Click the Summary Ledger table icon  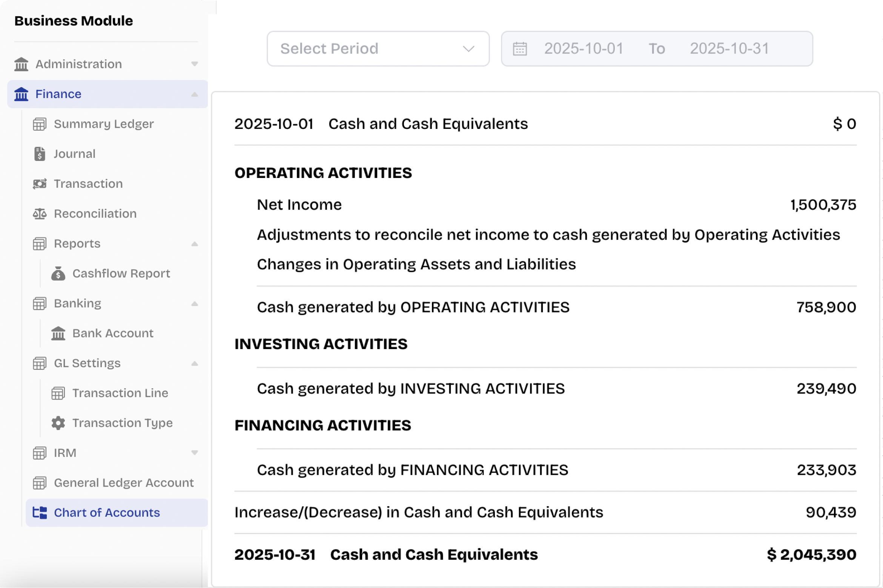click(x=40, y=124)
